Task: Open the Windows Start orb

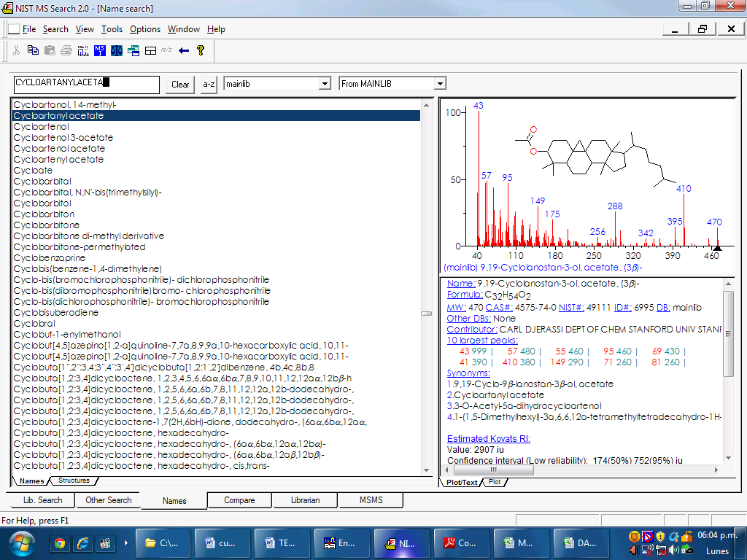Action: click(21, 543)
